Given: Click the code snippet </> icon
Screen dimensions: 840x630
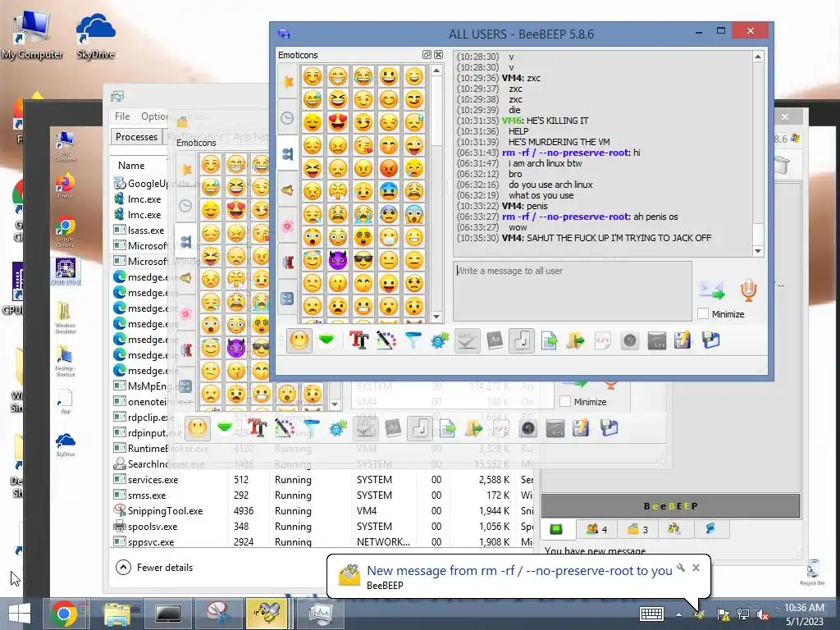Looking at the screenshot, I should point(603,340).
